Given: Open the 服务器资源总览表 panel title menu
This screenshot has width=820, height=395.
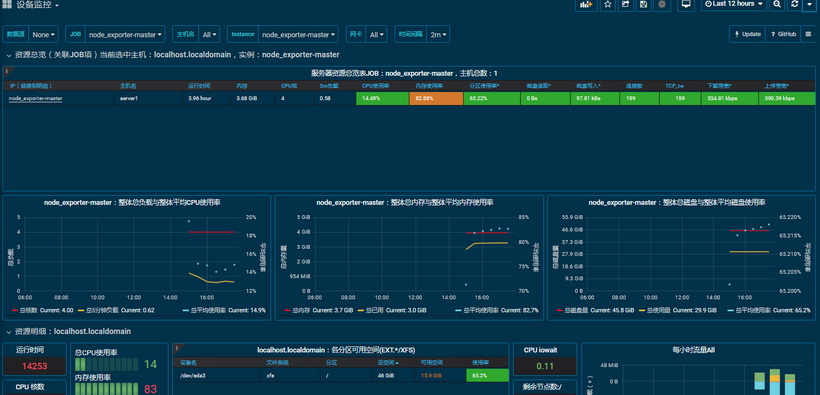Looking at the screenshot, I should coord(404,73).
